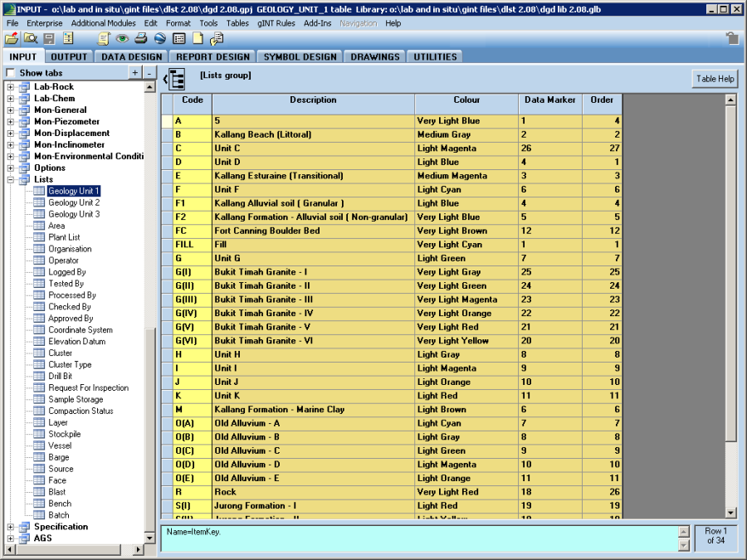The image size is (747, 560).
Task: Collapse the Lists tree node
Action: tap(11, 179)
